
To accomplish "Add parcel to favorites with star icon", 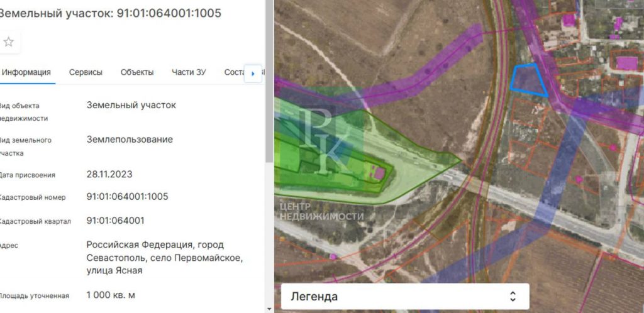I will click(9, 42).
